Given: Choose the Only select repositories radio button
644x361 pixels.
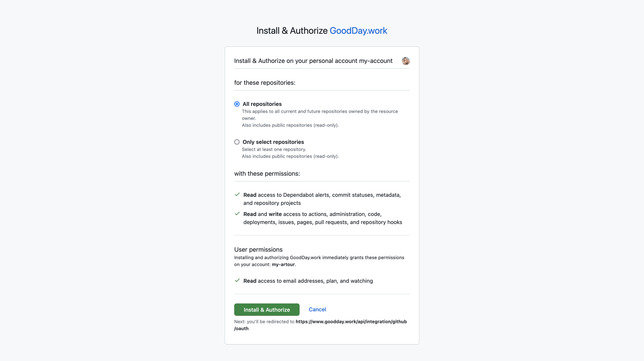Looking at the screenshot, I should tap(237, 142).
